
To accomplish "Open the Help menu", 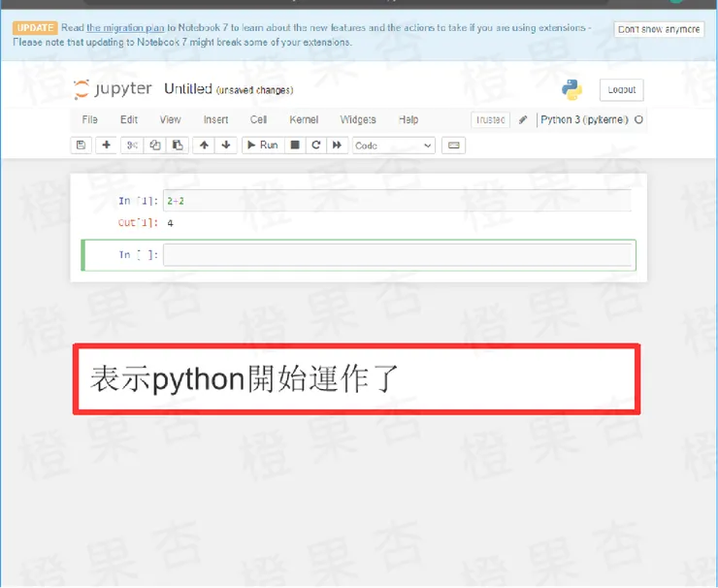I will [408, 119].
